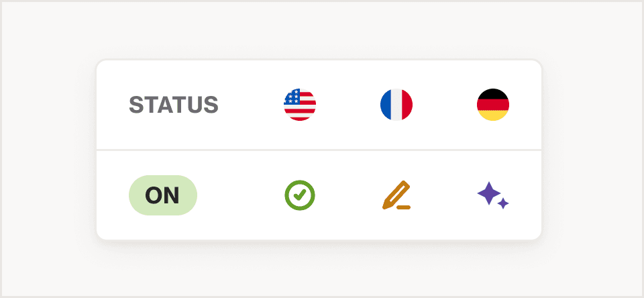The height and width of the screenshot is (298, 644).
Task: Click the verified check icon under US flag
Action: [300, 195]
